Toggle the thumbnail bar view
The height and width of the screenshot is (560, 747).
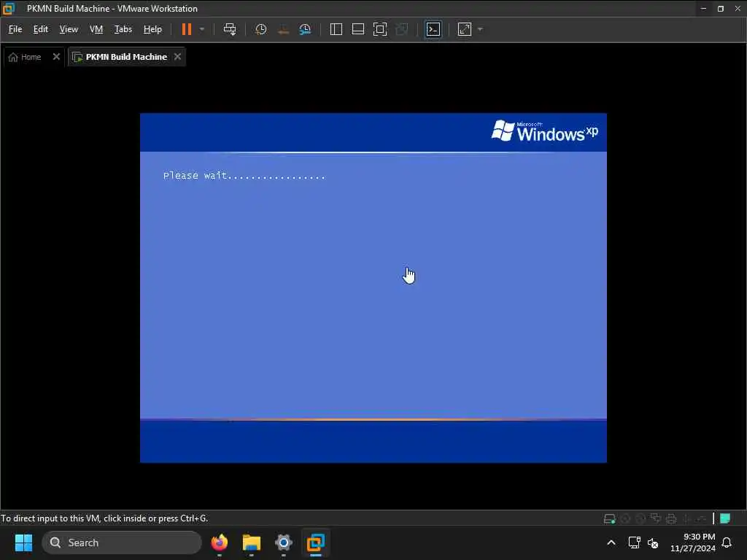(357, 29)
